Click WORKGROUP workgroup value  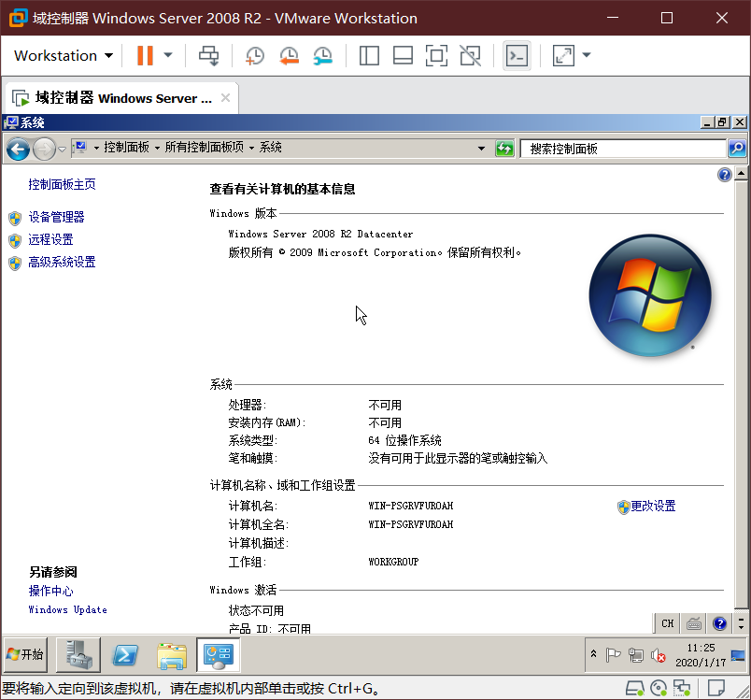393,562
